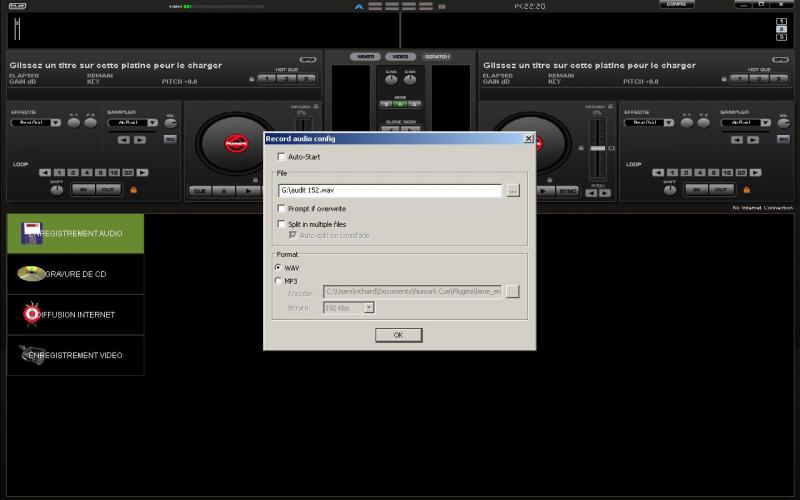Open the Enregistrement Video section

(76, 355)
